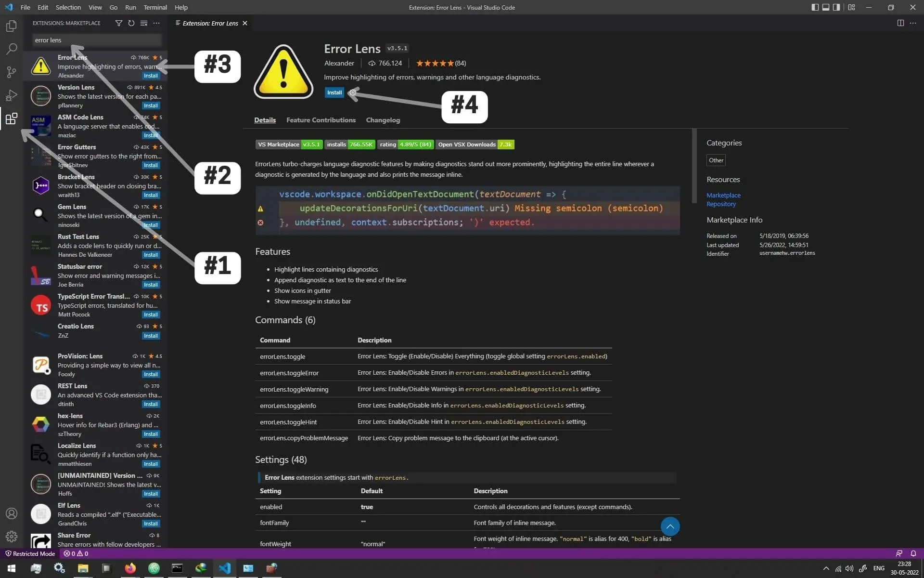Install the Creatio Lens extension
Image resolution: width=924 pixels, height=578 pixels.
point(151,336)
